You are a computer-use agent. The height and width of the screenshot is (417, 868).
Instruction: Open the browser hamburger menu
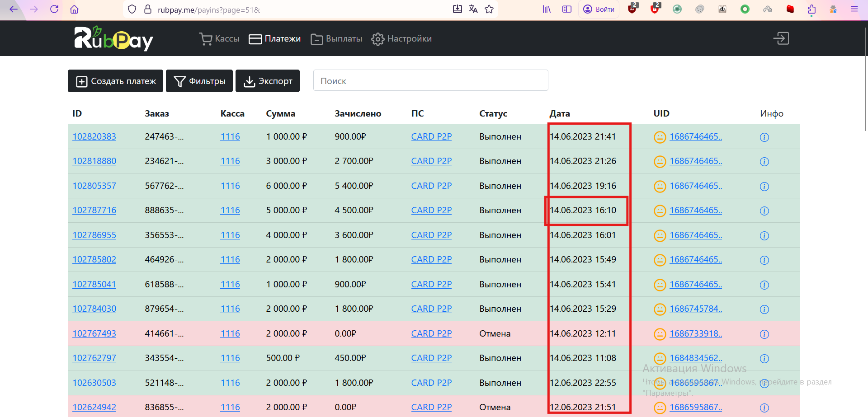point(854,9)
